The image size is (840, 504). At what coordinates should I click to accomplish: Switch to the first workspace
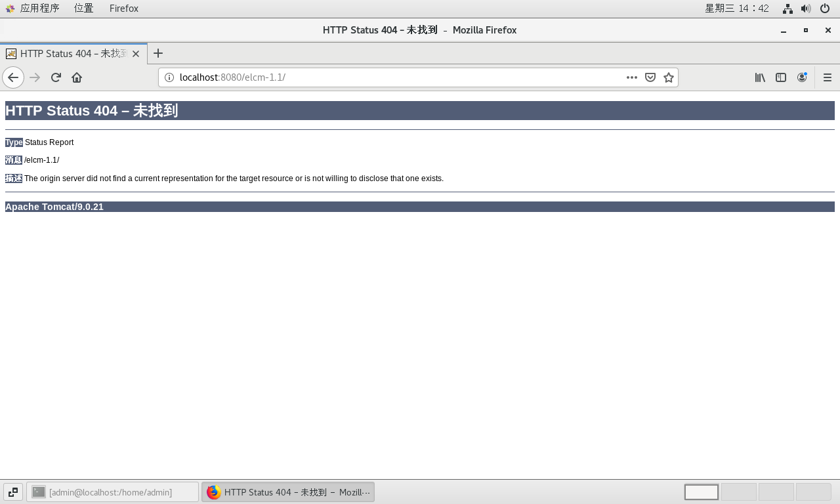tap(702, 492)
